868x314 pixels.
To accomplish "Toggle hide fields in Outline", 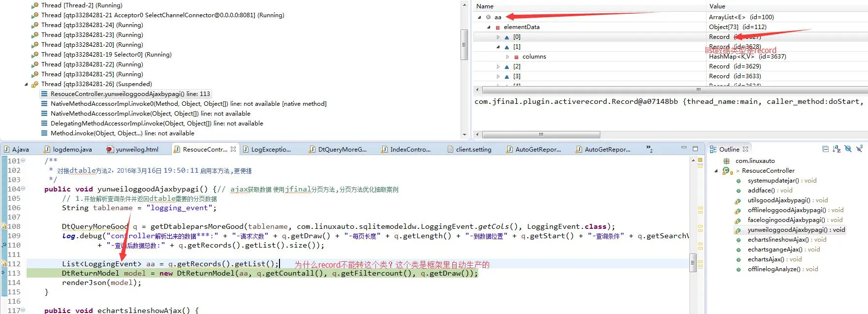I will tap(848, 149).
